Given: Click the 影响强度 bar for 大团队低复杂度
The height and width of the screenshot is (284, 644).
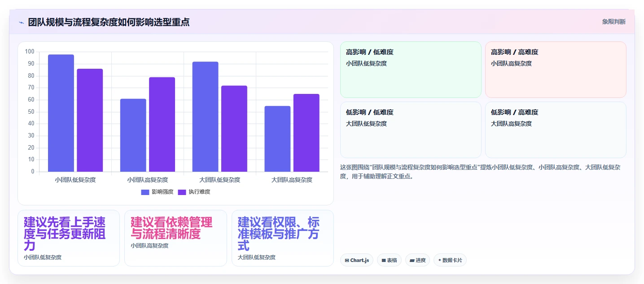Looking at the screenshot, I should 205,117.
